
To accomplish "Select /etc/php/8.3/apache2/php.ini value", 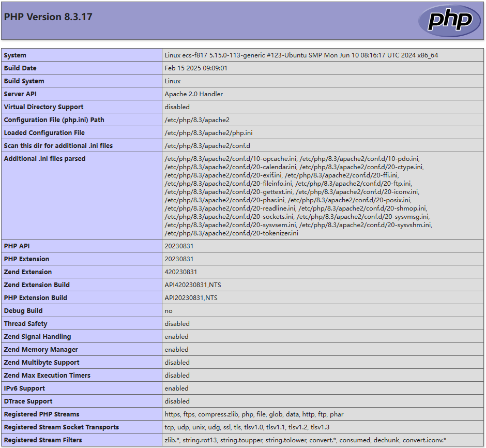I will [208, 133].
